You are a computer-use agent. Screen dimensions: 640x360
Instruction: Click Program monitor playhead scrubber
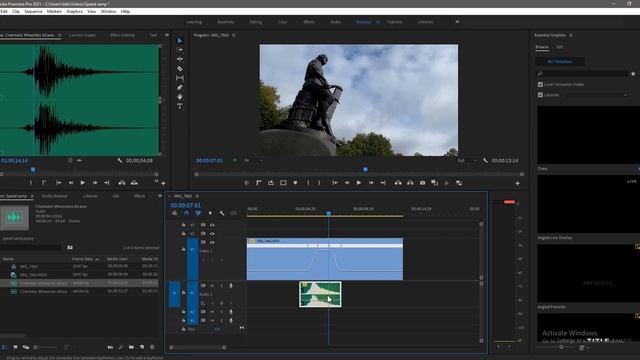click(365, 169)
